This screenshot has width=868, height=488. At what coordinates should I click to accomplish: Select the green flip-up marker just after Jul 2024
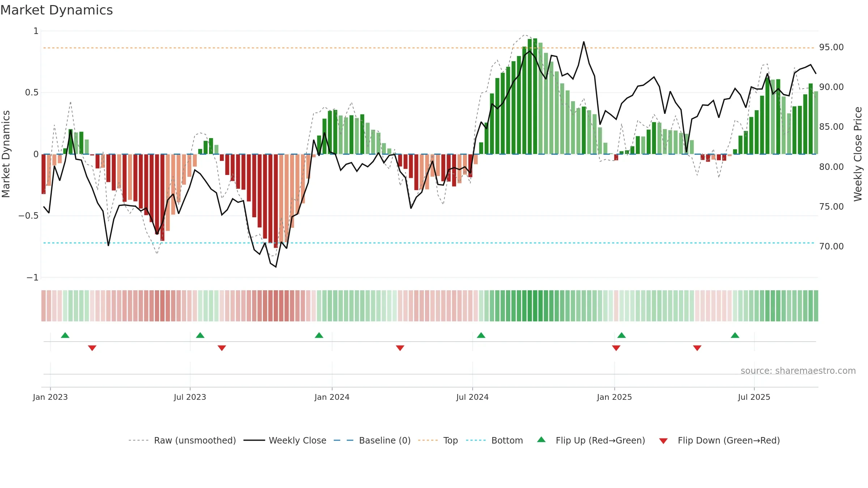coord(481,335)
